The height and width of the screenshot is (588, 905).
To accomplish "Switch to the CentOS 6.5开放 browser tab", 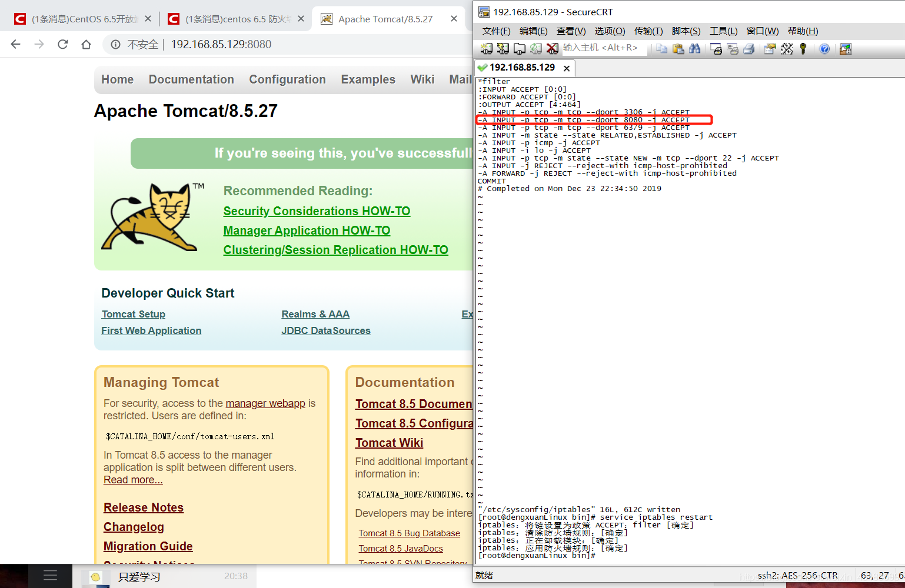I will 84,19.
